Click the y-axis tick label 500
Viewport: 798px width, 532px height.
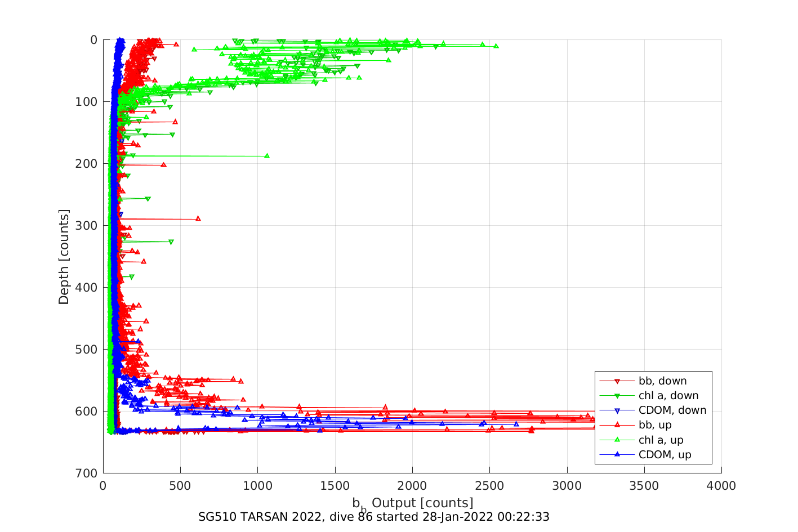click(86, 350)
